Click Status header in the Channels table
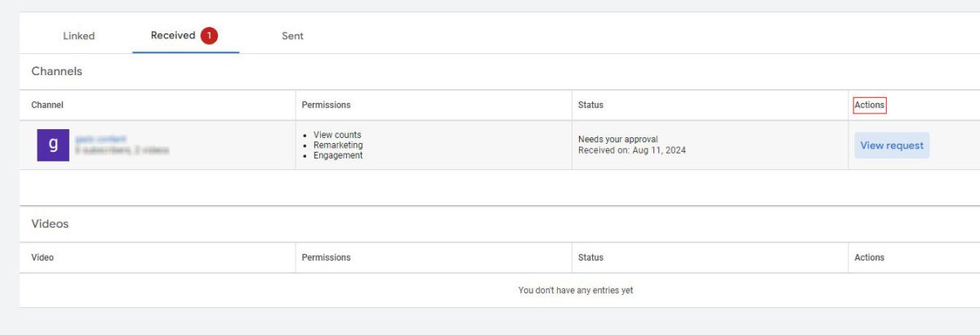 point(590,105)
